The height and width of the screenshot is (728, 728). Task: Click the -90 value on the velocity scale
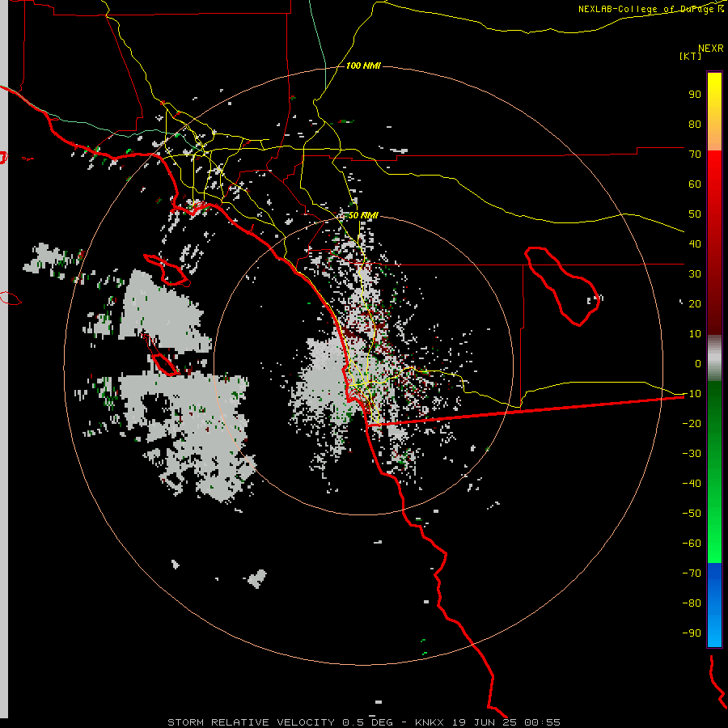[692, 633]
